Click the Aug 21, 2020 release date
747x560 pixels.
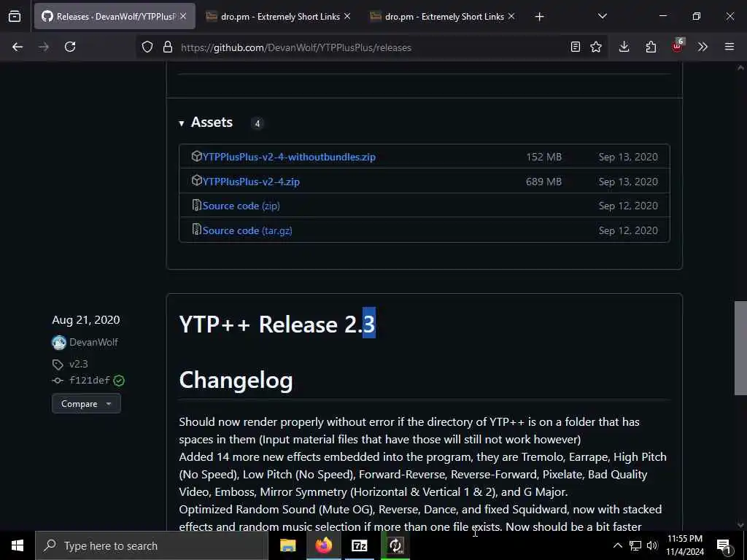point(86,320)
